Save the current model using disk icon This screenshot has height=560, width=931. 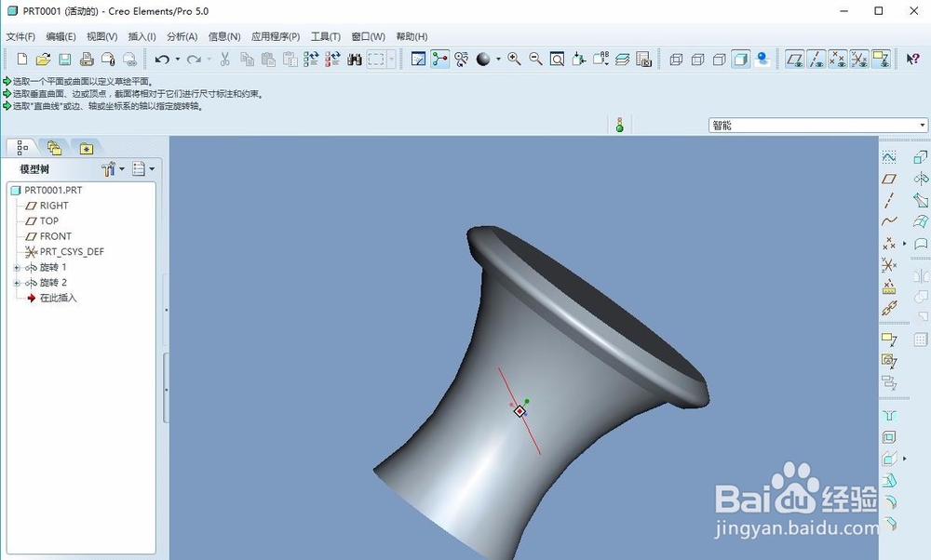coord(65,60)
